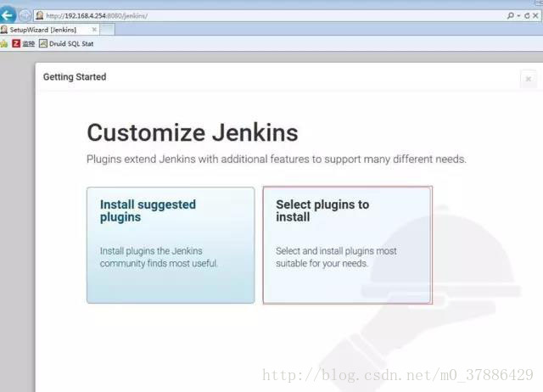Viewport: 543px width, 392px height.
Task: Open the address bar dropdown arrow
Action: coord(518,15)
